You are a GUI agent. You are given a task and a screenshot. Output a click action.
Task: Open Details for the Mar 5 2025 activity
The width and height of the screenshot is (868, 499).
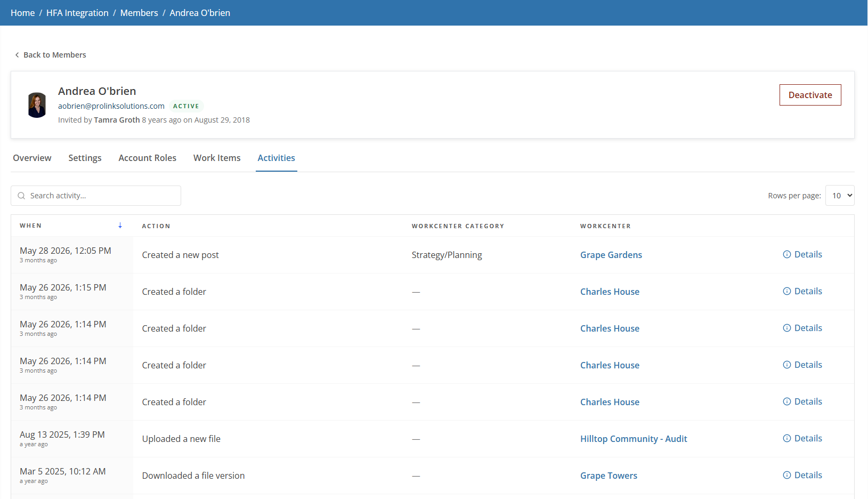[802, 475]
